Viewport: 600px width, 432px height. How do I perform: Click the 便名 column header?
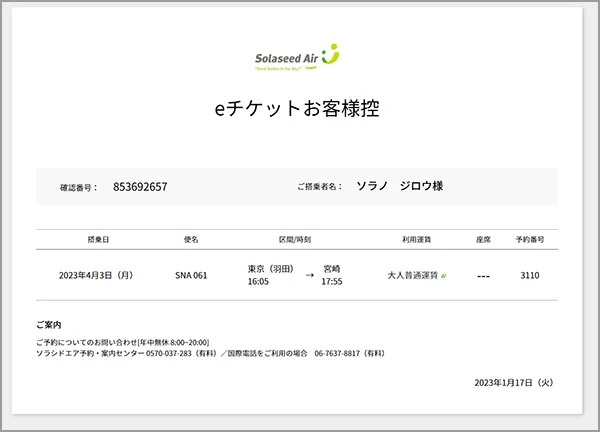coord(191,240)
